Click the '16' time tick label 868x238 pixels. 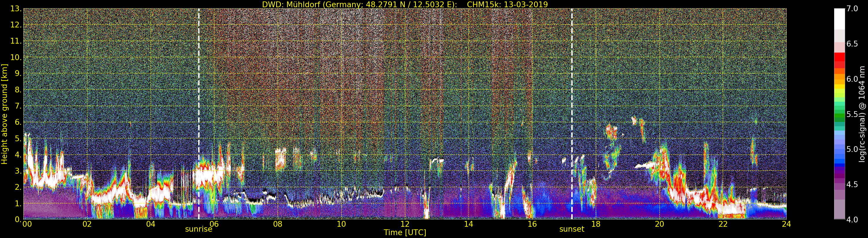click(532, 224)
